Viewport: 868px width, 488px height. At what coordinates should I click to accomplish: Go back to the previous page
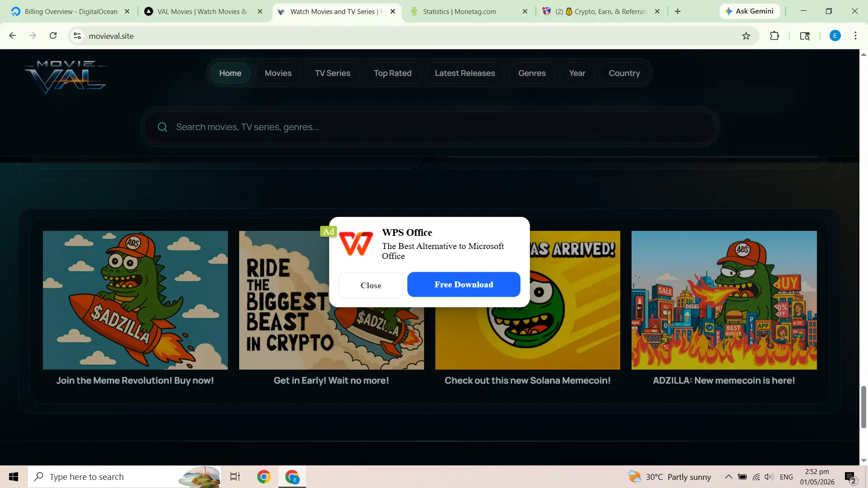pos(13,36)
